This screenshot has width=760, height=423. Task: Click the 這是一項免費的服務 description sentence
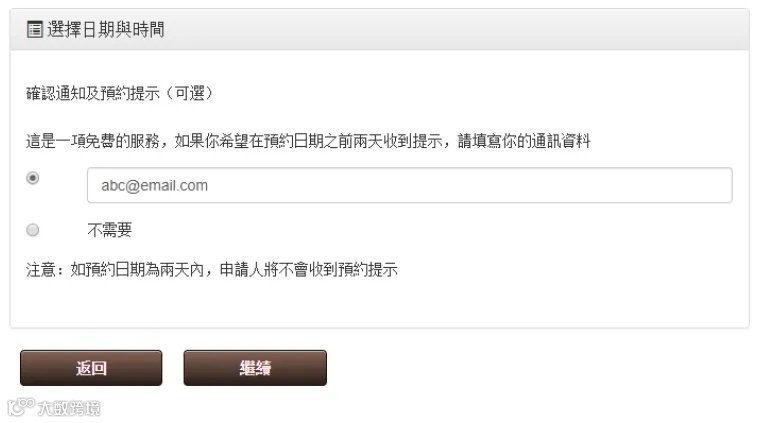click(308, 141)
